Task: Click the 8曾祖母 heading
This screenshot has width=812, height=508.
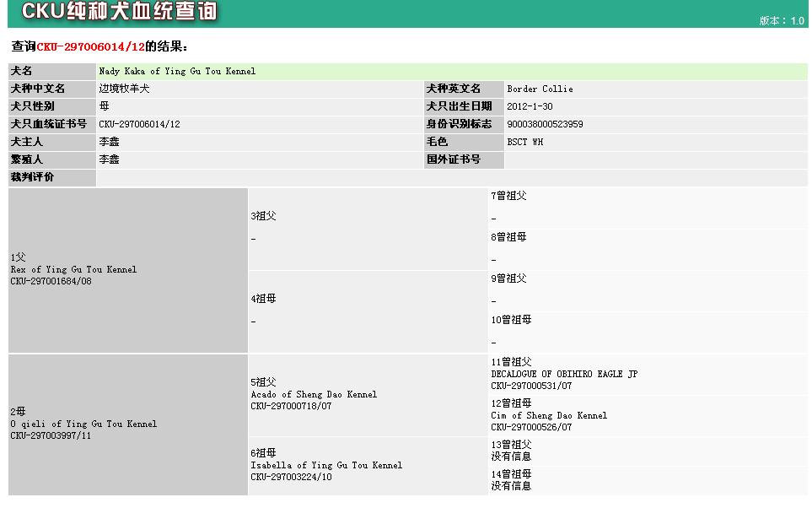Action: [x=508, y=237]
